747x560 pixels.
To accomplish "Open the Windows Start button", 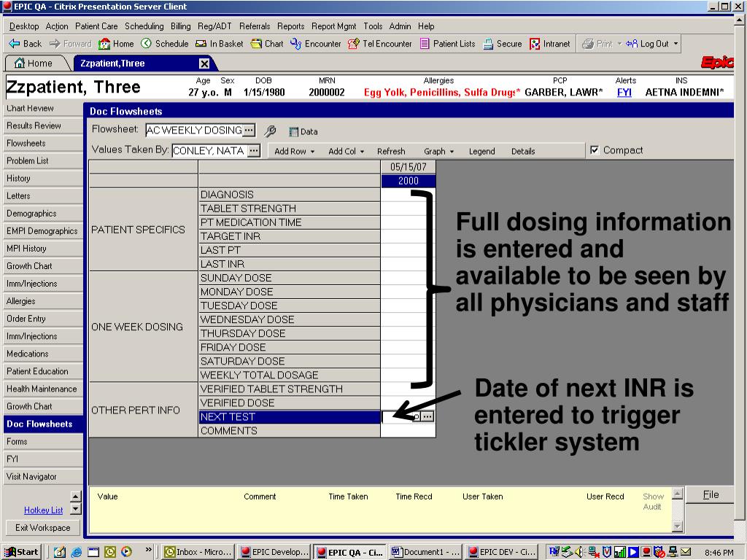I will point(21,552).
